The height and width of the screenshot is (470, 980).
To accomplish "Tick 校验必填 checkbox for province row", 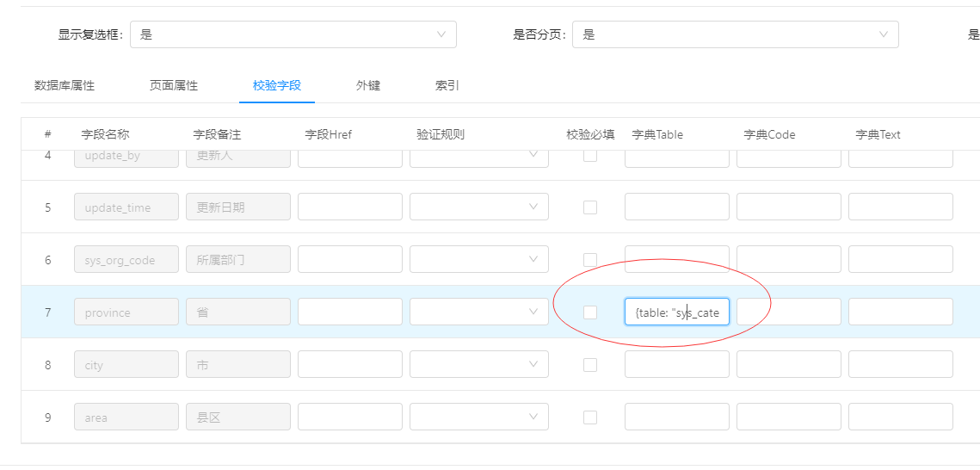I will coord(590,312).
